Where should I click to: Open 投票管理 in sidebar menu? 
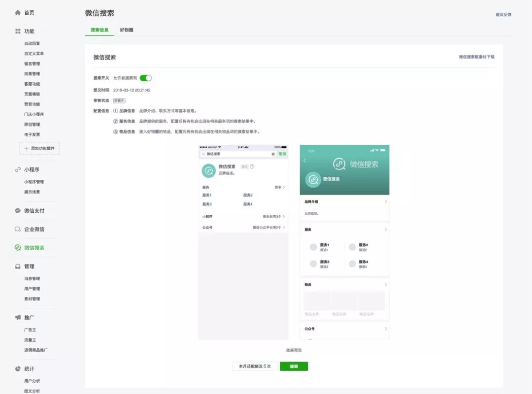(32, 74)
